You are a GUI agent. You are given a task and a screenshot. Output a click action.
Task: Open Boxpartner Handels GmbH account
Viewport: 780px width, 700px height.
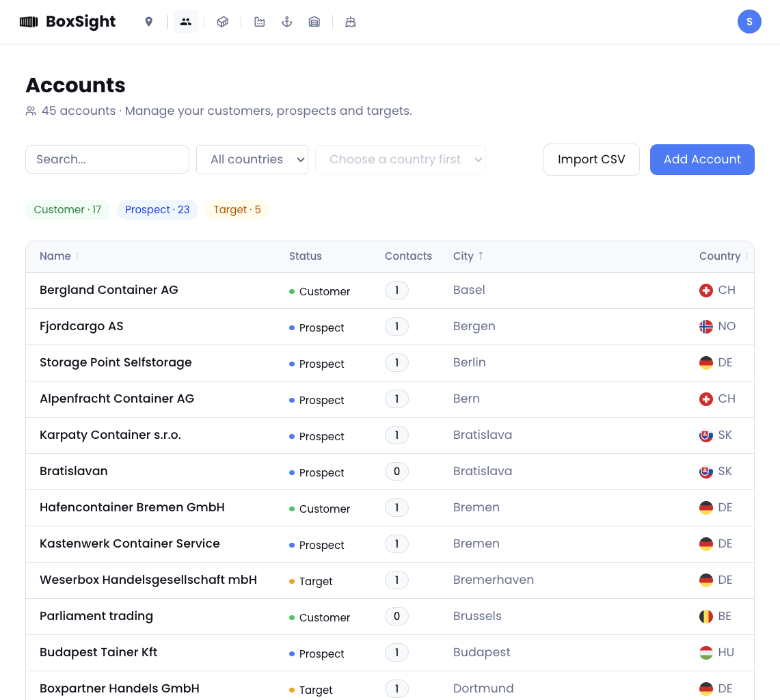pos(120,689)
